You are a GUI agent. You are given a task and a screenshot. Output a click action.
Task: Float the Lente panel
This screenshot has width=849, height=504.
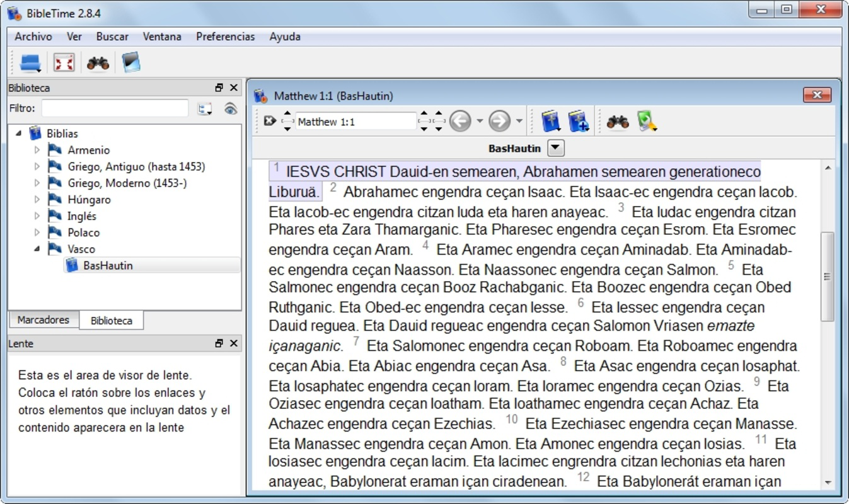[219, 343]
